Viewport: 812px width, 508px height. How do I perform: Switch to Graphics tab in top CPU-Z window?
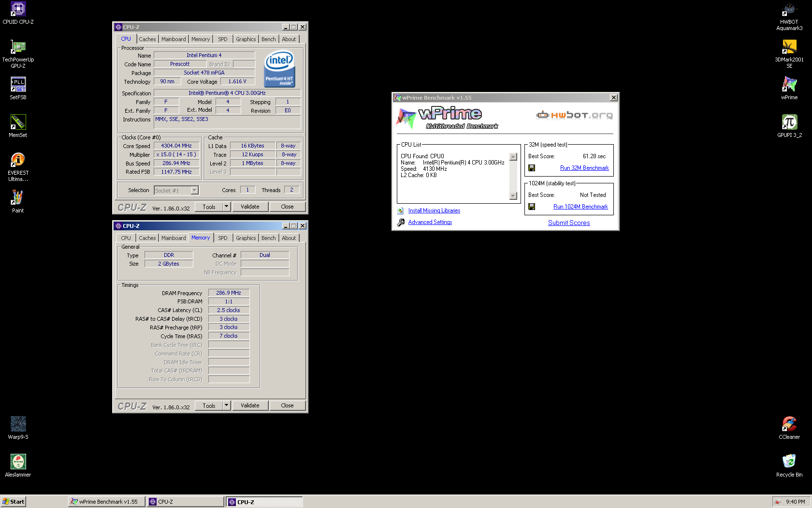246,39
